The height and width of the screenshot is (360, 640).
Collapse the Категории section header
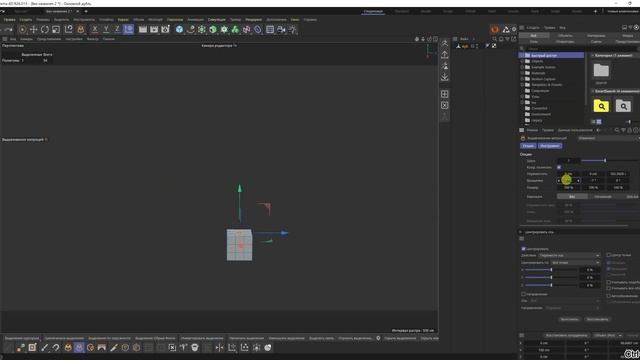point(593,56)
